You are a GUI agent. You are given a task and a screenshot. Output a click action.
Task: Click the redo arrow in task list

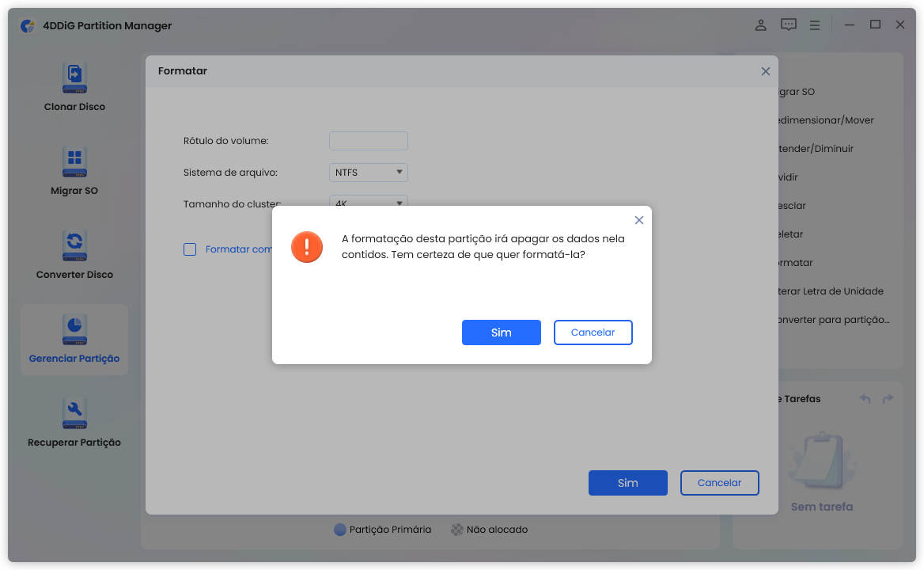(888, 399)
